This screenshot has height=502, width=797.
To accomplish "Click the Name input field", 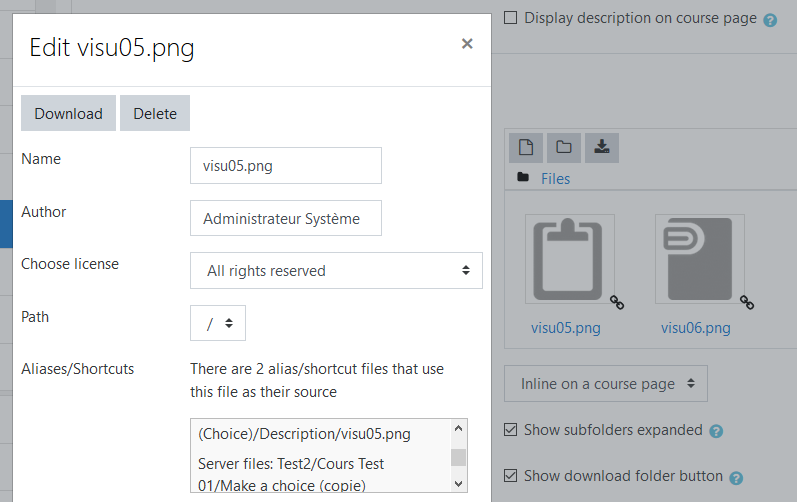I will pyautogui.click(x=286, y=166).
